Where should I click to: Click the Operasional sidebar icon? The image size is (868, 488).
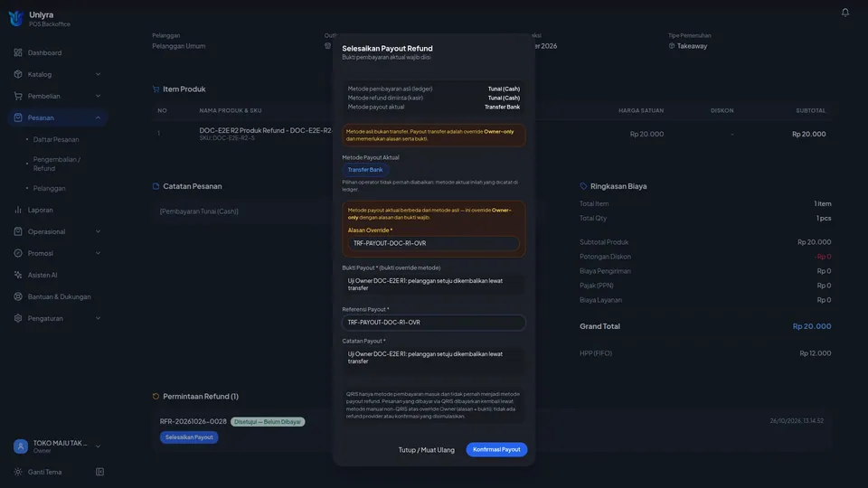[18, 231]
